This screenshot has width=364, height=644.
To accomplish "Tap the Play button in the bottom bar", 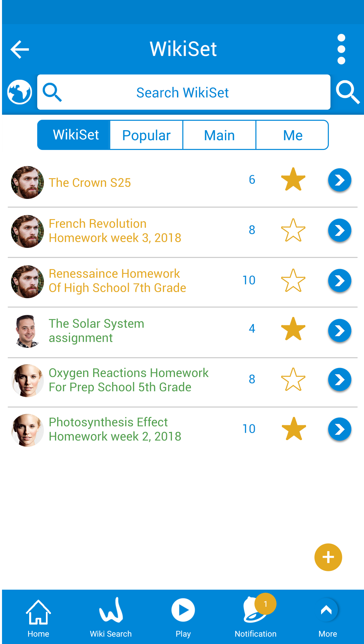I will pos(183,617).
